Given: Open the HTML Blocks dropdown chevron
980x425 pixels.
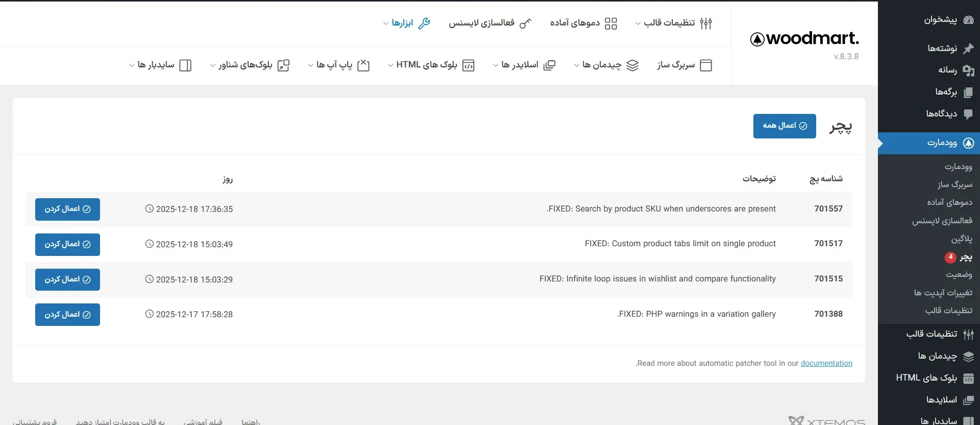Looking at the screenshot, I should [x=390, y=65].
